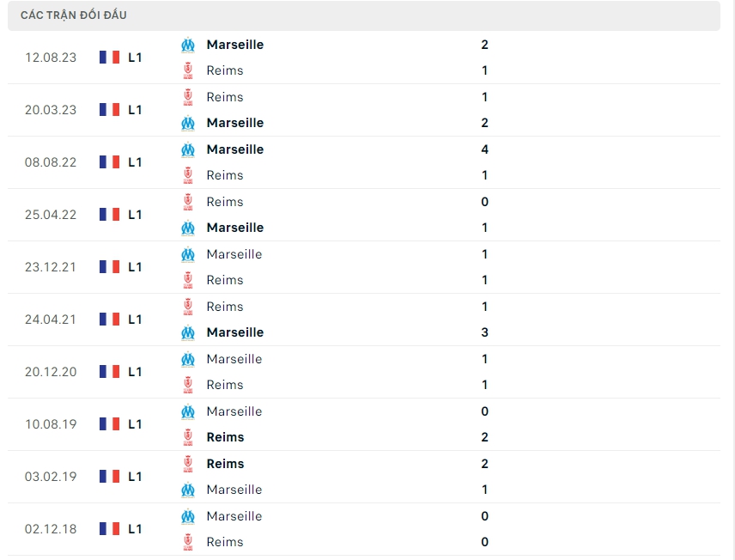Click Marseille's score 4 in 08.08.22 match

[x=485, y=149]
